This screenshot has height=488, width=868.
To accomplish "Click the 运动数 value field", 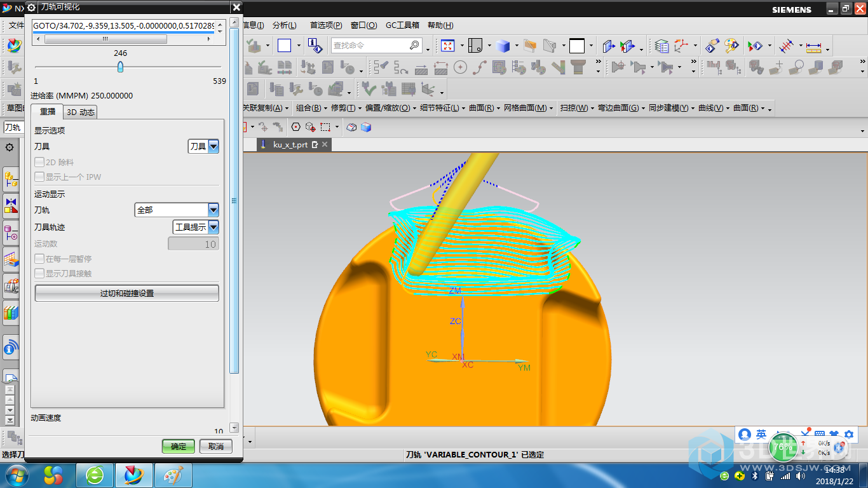I will click(x=193, y=244).
